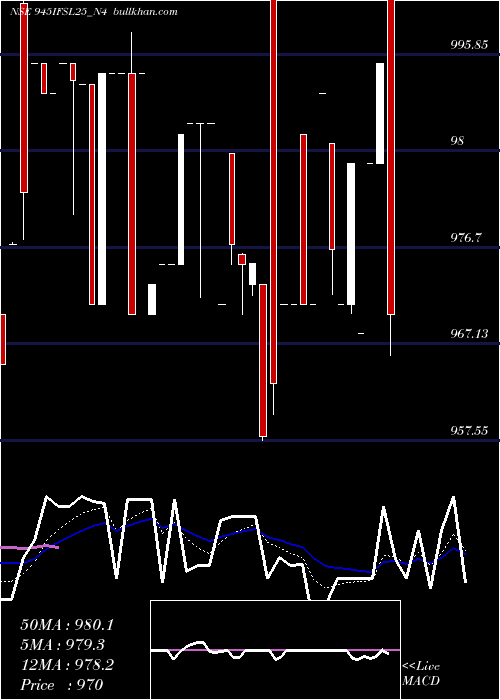Click the 50MA : 980.1 reading
Screen dimensions: 500x700
[67, 625]
